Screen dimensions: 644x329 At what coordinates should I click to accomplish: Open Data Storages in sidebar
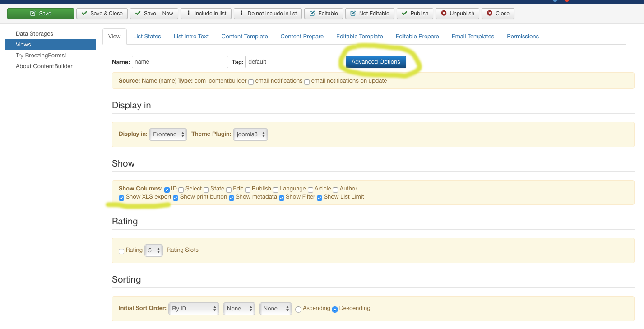(34, 34)
